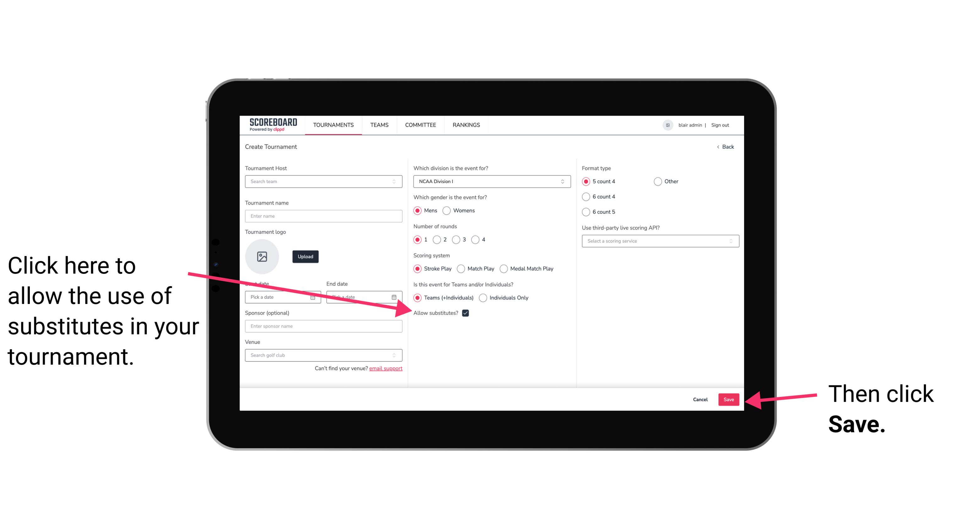This screenshot has width=980, height=527.
Task: Click the calendar icon for Start date
Action: click(314, 297)
